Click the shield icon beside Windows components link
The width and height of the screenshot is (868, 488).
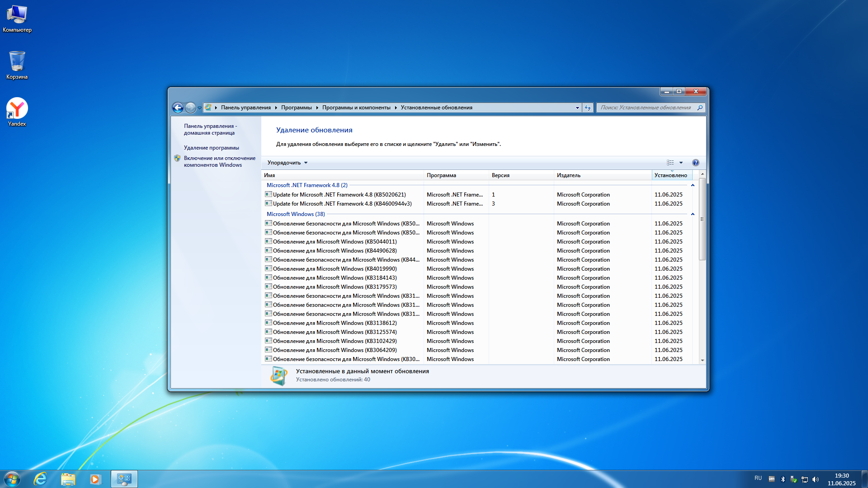[177, 158]
